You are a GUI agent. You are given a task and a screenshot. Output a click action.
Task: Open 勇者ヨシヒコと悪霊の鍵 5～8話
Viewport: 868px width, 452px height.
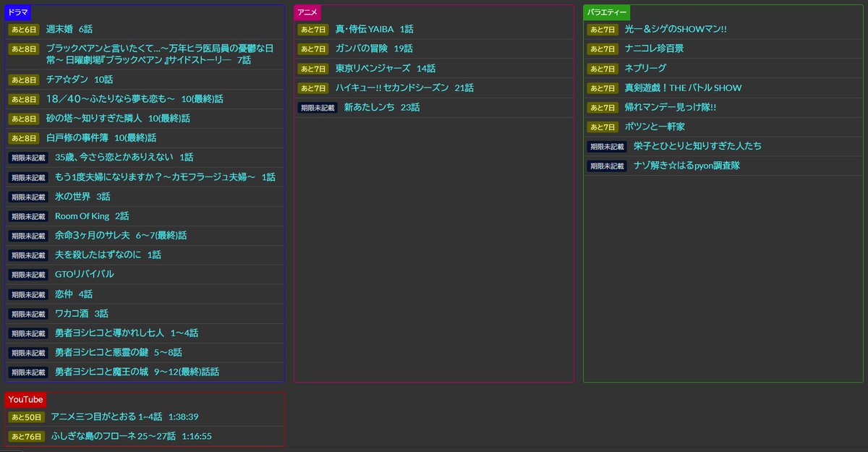(x=119, y=353)
